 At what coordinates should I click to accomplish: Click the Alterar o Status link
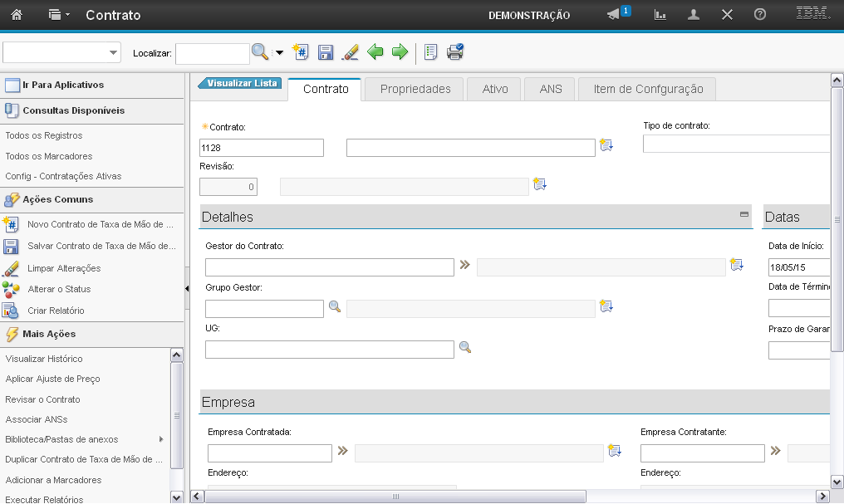(59, 289)
